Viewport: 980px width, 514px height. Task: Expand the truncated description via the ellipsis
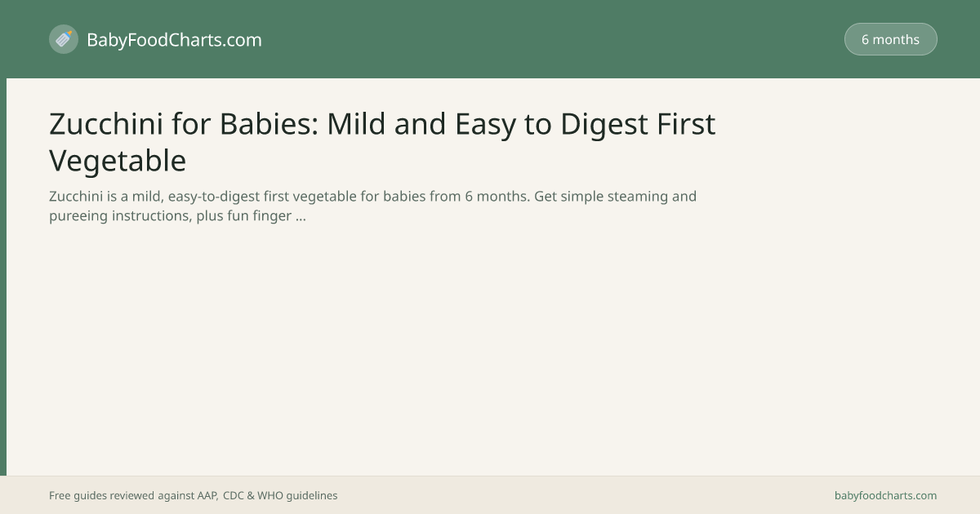tap(301, 216)
